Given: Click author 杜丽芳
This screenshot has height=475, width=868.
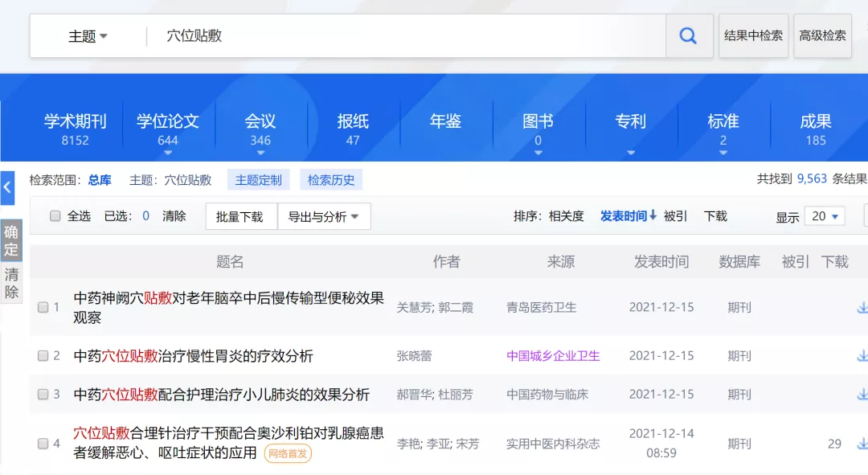Looking at the screenshot, I should [456, 395].
